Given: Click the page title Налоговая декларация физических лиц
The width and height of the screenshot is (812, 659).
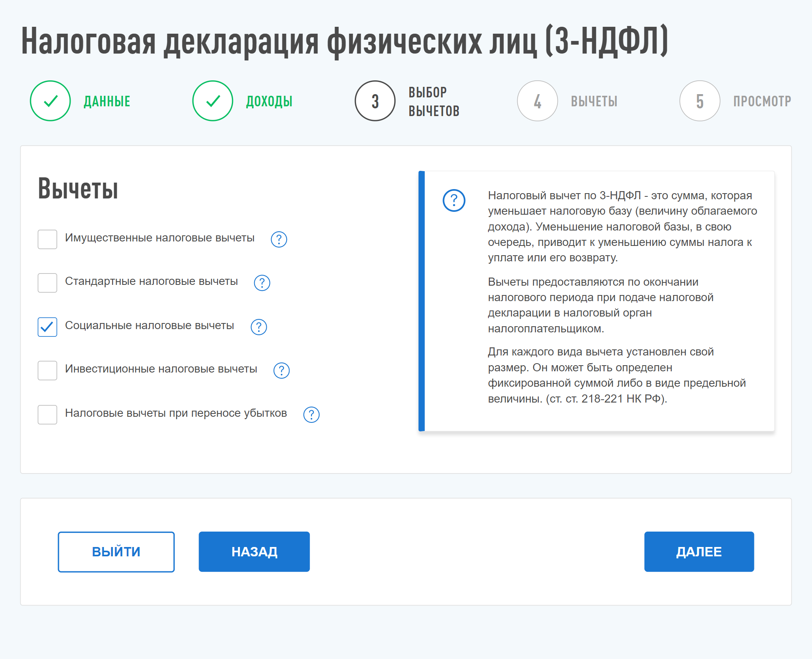Looking at the screenshot, I should pyautogui.click(x=344, y=42).
